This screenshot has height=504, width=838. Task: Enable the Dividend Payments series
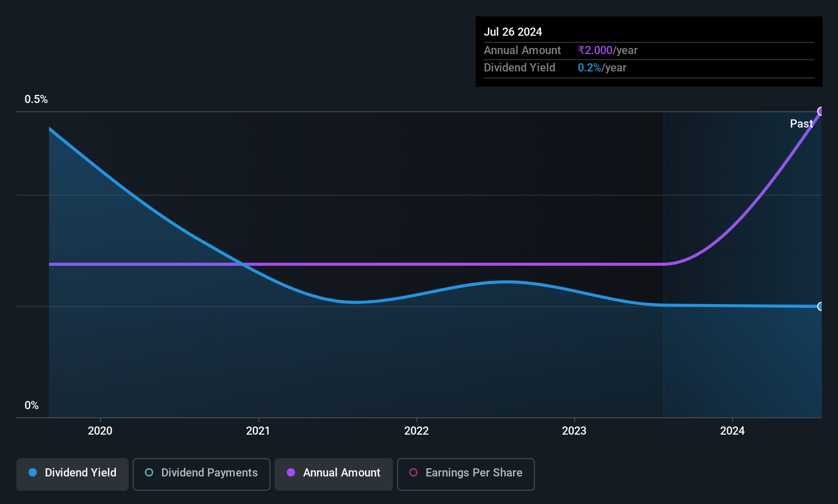(202, 474)
